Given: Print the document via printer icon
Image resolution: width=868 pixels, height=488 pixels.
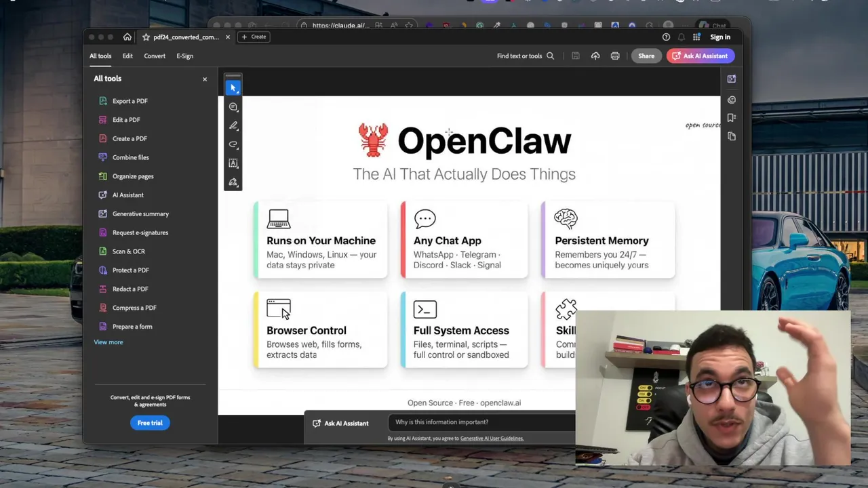Looking at the screenshot, I should pos(615,56).
